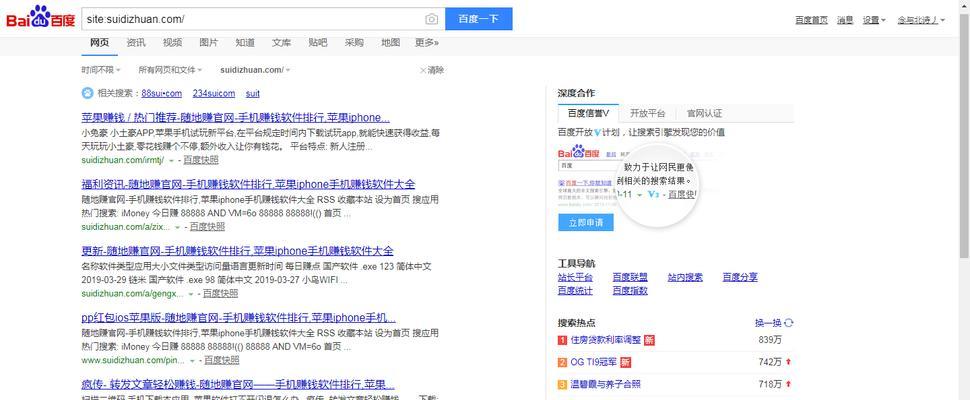Image resolution: width=970 pixels, height=400 pixels.
Task: Switch to the 采购 tab
Action: click(354, 43)
